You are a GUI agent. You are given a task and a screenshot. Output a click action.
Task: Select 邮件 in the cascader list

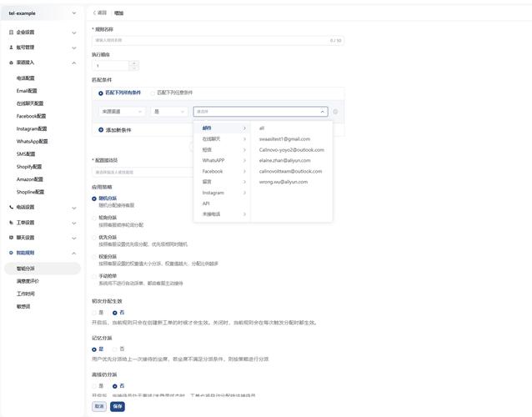223,128
